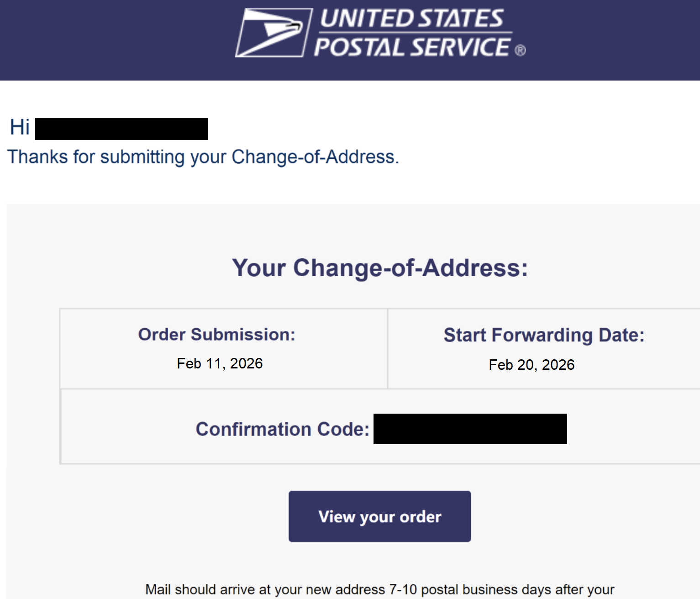Select the Feb 20, 2026 forwarding date
Viewport: 700px width, 599px height.
(x=532, y=365)
